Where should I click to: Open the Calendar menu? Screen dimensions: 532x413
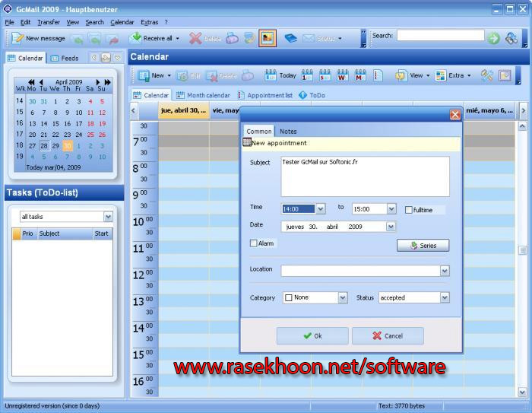click(122, 22)
